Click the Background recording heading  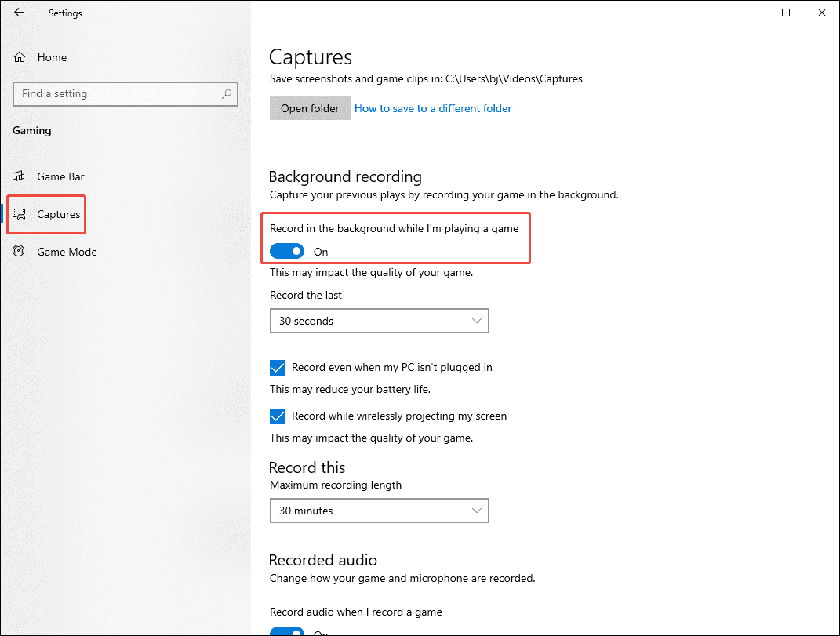345,176
